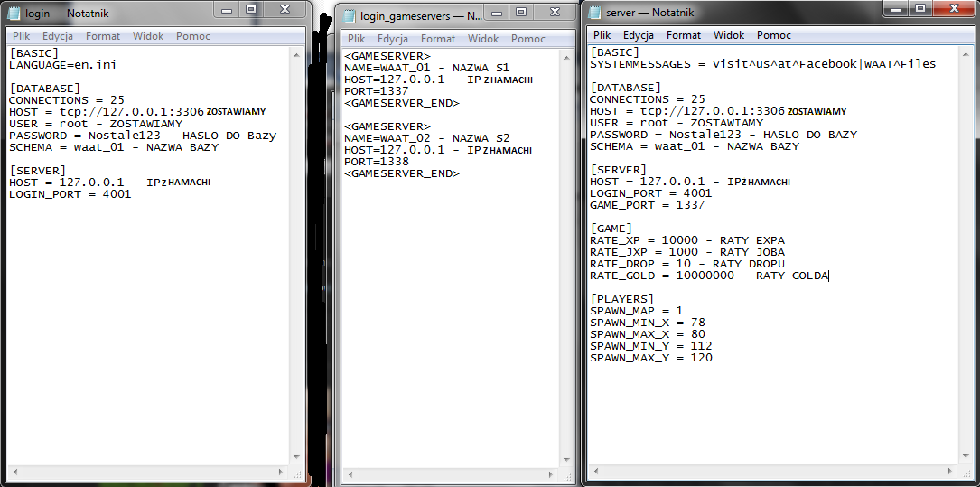Screen dimensions: 980x487
Task: Click vertical scrollbar down arrow in server window
Action: (966, 455)
